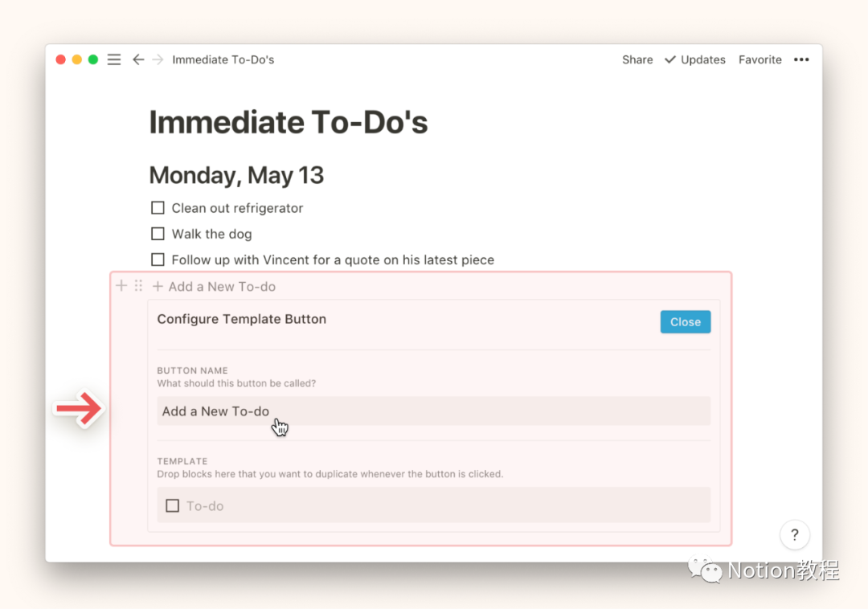Click the six-dot drag handle icon
This screenshot has width=868, height=609.
point(138,285)
